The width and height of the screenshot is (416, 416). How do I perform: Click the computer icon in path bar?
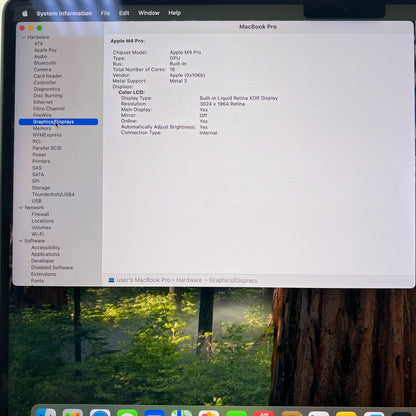click(111, 280)
